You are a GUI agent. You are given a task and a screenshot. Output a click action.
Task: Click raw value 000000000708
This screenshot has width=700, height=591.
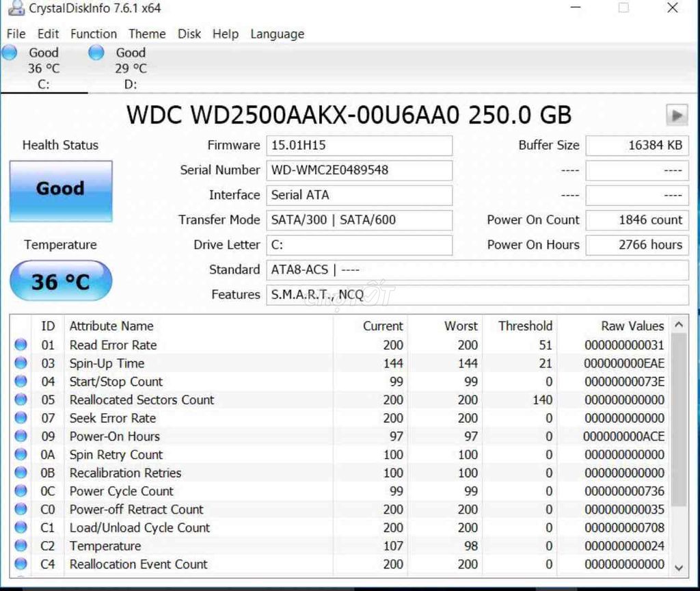[625, 527]
